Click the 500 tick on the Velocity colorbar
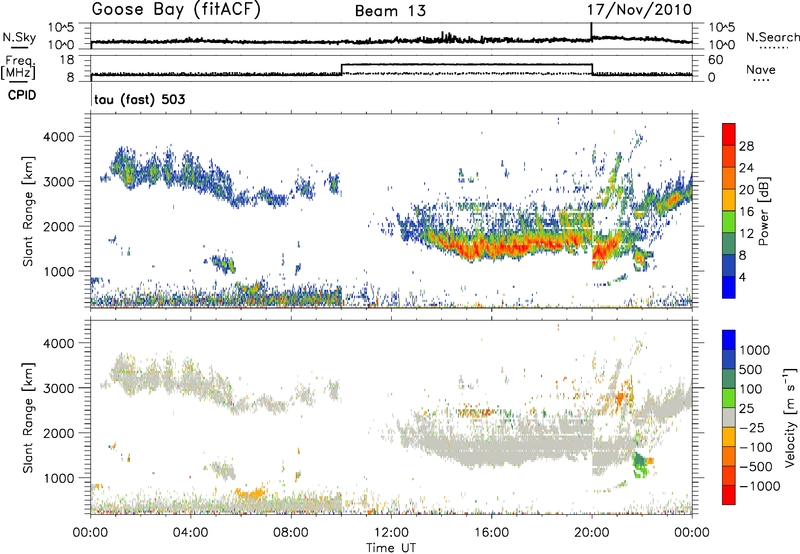Image resolution: width=800 pixels, height=554 pixels. (x=751, y=369)
